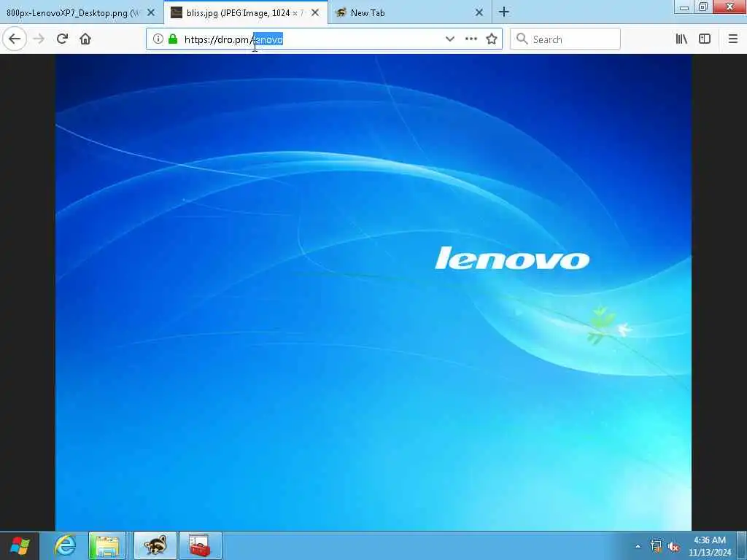
Task: Open a new tab with the plus button
Action: click(504, 12)
